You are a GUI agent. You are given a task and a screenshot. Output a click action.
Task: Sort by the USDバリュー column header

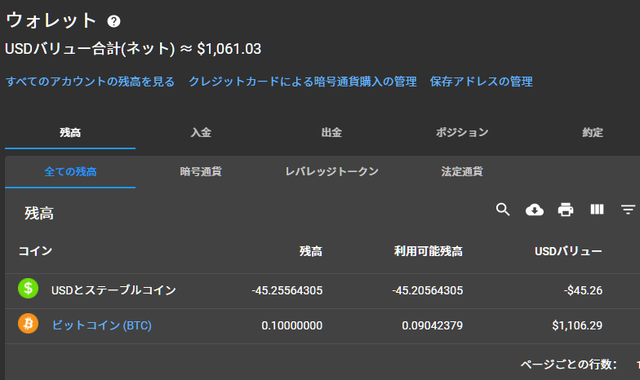pyautogui.click(x=568, y=251)
